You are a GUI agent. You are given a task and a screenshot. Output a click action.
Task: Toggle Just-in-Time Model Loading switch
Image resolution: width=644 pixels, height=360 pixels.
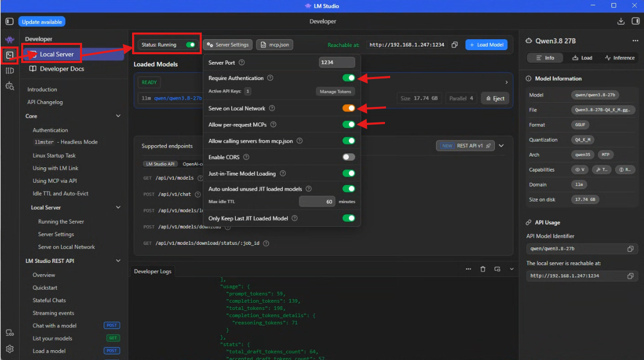tap(349, 174)
